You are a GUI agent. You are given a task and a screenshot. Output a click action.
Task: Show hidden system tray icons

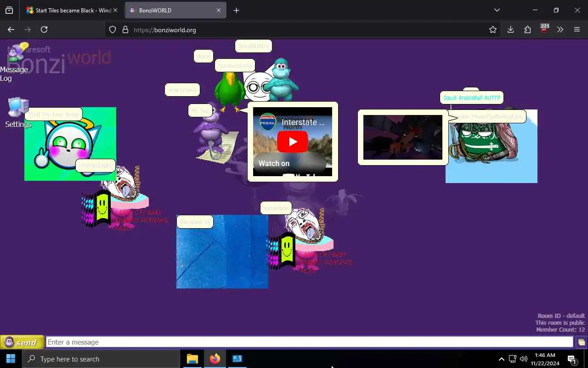501,359
